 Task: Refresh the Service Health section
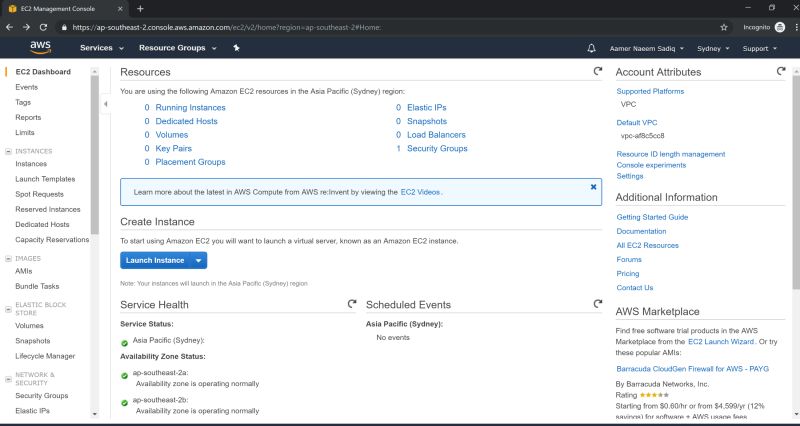click(x=352, y=304)
